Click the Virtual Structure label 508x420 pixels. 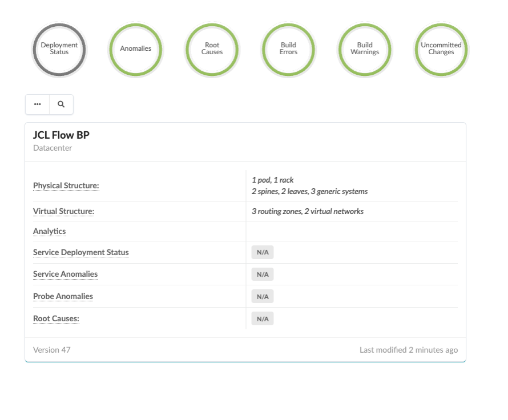[63, 212]
